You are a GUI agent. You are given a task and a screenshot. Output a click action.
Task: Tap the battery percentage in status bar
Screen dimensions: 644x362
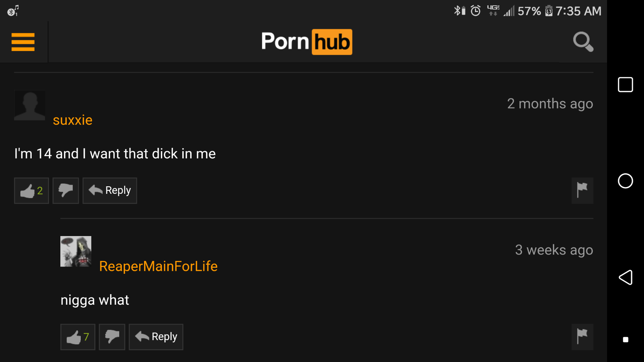pos(529,11)
